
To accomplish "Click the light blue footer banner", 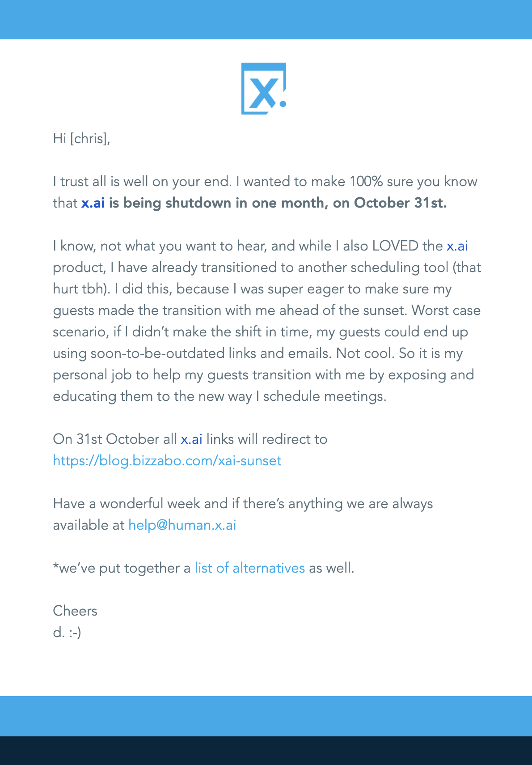I will pyautogui.click(x=266, y=716).
